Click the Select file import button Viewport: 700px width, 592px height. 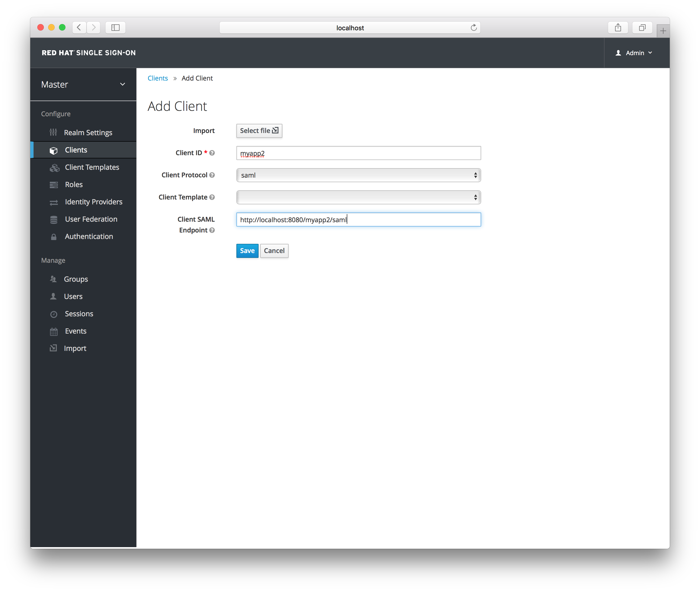[x=259, y=130]
